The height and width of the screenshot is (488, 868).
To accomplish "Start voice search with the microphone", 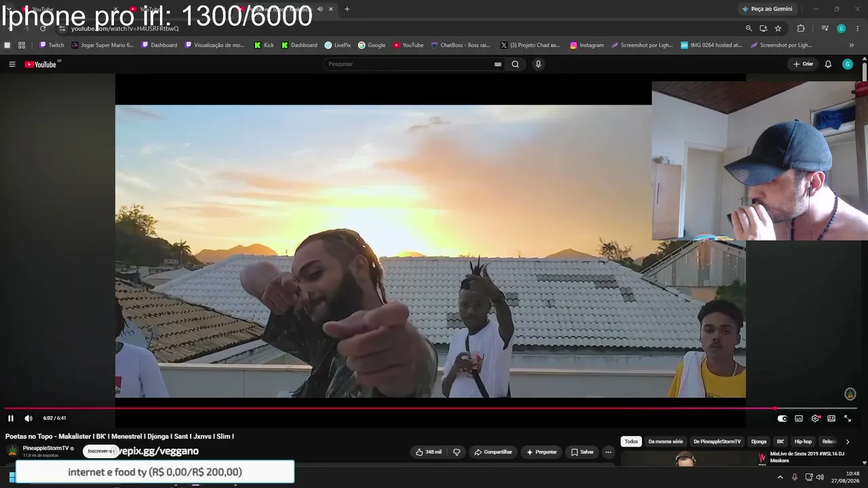I will pos(538,64).
